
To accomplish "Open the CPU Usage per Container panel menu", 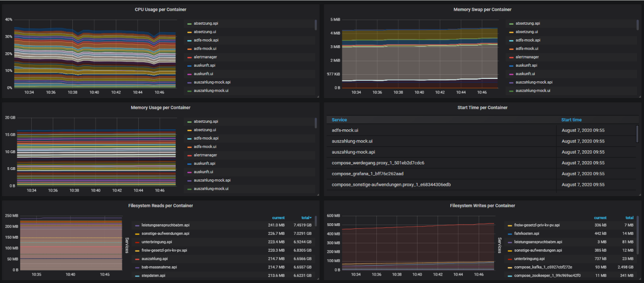I will click(161, 9).
